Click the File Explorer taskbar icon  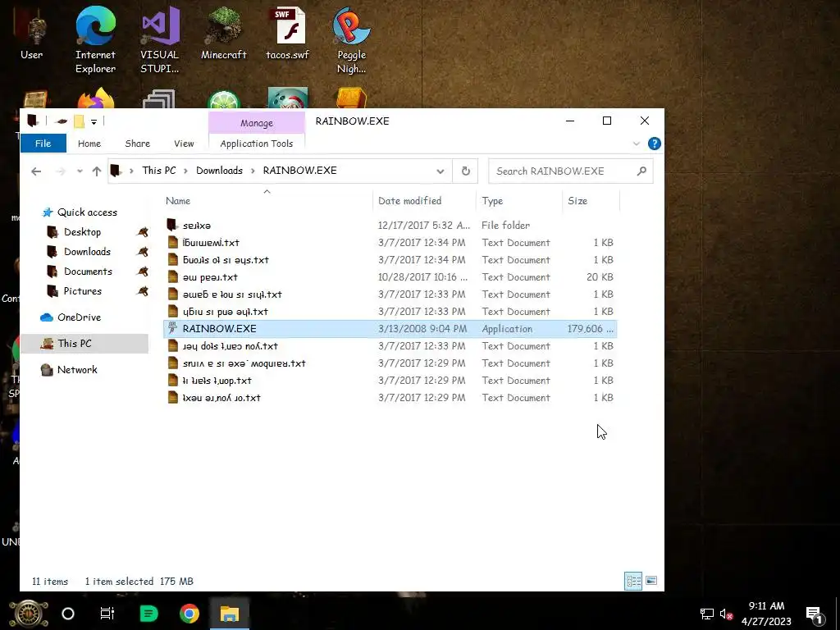(230, 614)
